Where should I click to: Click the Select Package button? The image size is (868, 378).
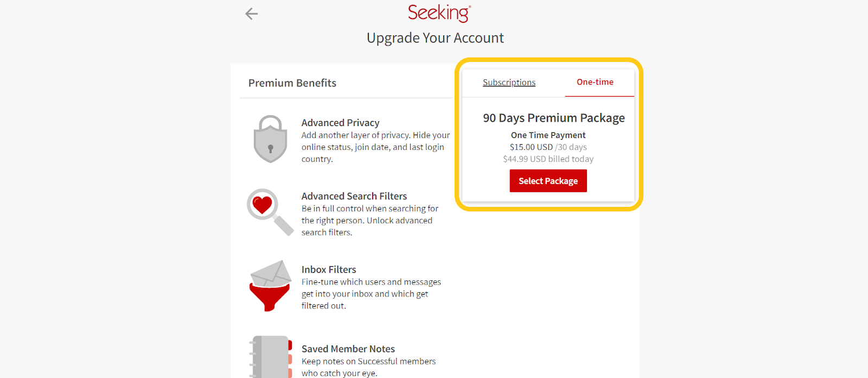548,181
